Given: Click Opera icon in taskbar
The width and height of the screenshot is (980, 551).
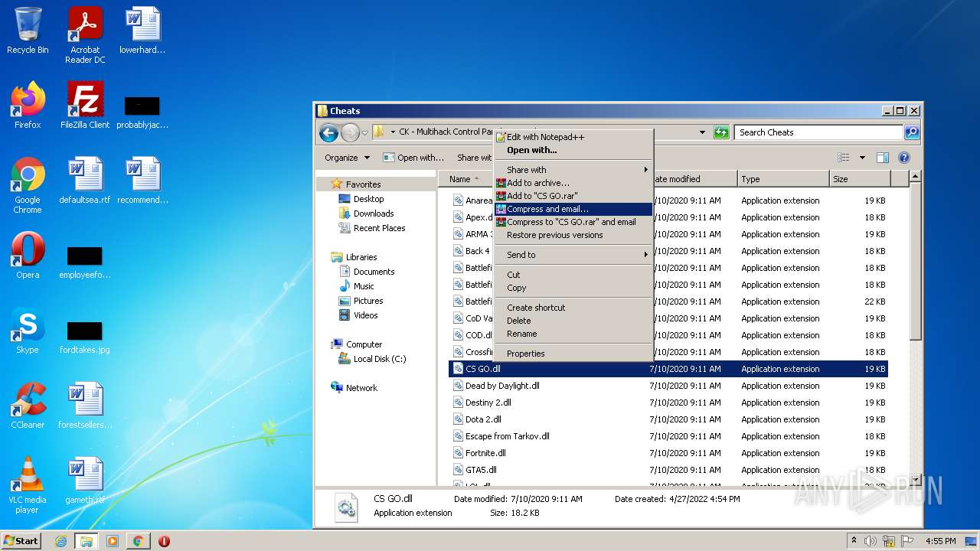Looking at the screenshot, I should pyautogui.click(x=164, y=541).
